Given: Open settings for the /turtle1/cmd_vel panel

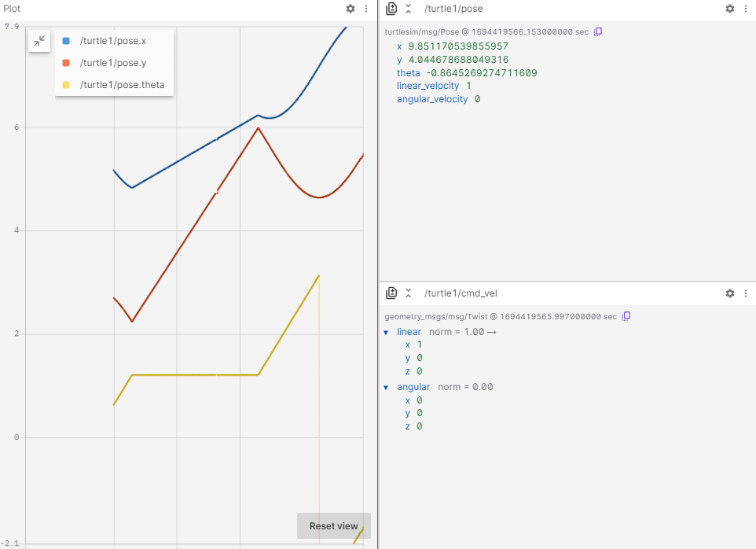Looking at the screenshot, I should (729, 293).
